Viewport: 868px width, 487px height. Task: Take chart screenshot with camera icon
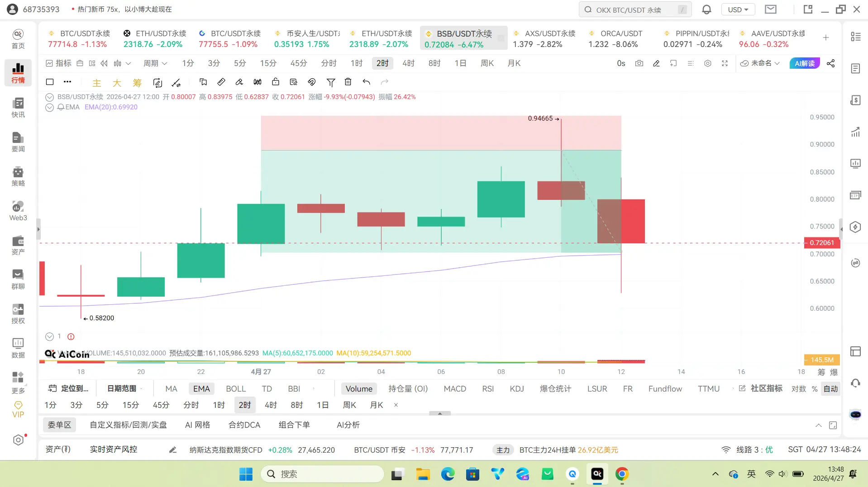[x=639, y=63]
